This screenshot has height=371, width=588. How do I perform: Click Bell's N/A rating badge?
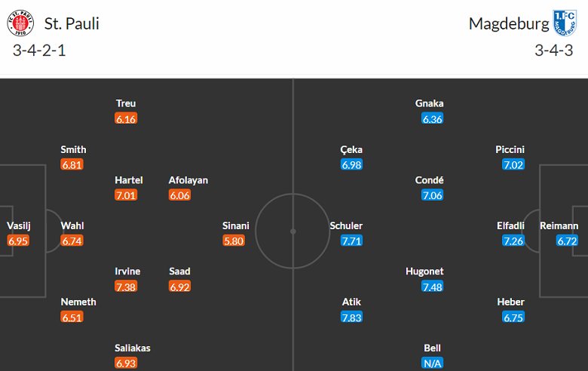(x=433, y=363)
